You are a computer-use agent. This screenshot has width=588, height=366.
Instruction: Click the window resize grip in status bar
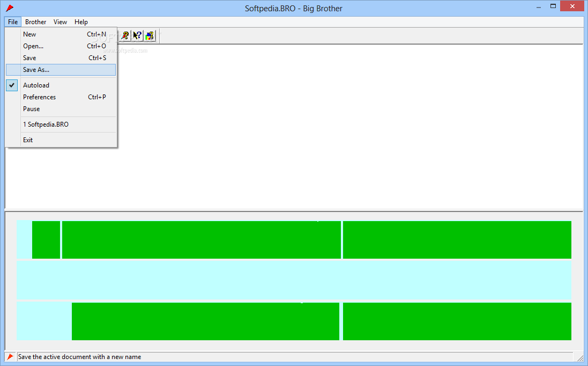tap(580, 358)
